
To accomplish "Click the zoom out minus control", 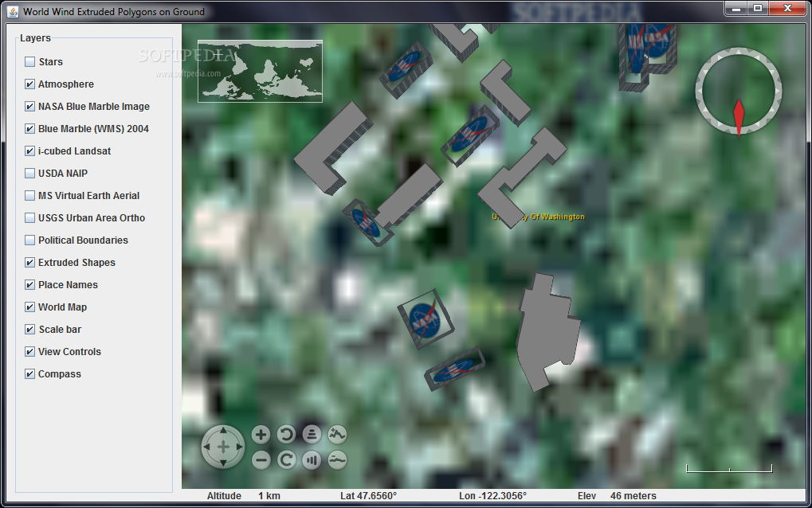I will pos(261,460).
